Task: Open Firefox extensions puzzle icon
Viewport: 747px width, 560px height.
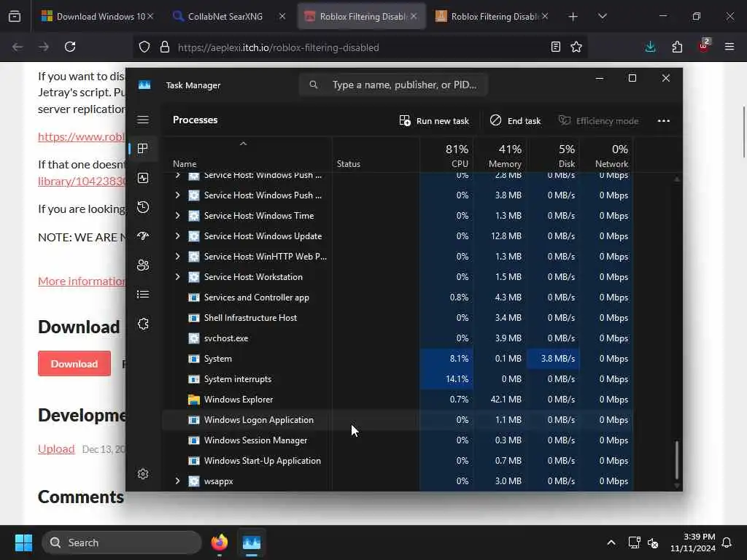Action: click(677, 47)
